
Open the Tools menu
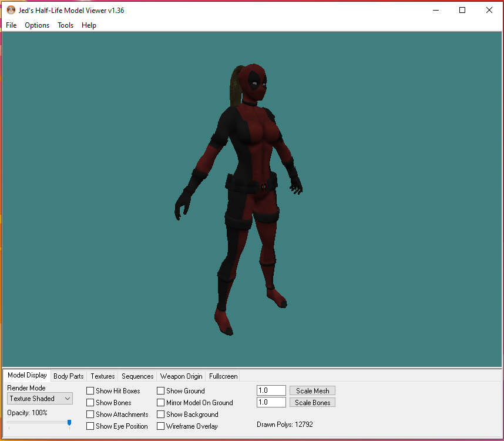[x=66, y=25]
